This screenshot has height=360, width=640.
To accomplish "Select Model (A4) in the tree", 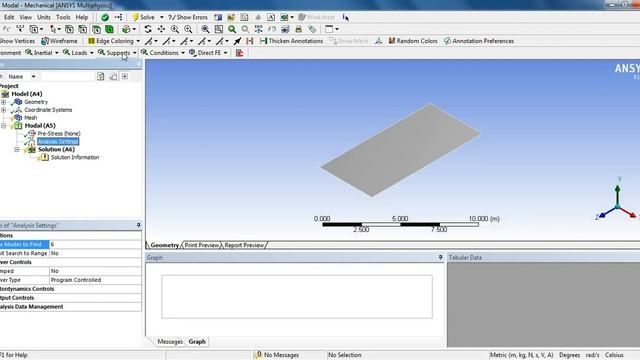I will [x=27, y=94].
